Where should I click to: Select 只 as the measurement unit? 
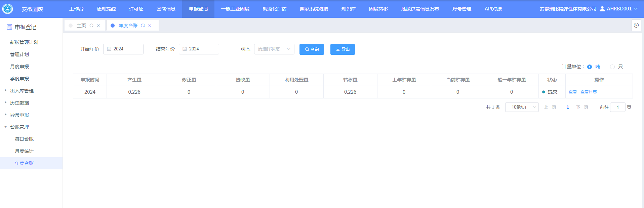click(612, 67)
